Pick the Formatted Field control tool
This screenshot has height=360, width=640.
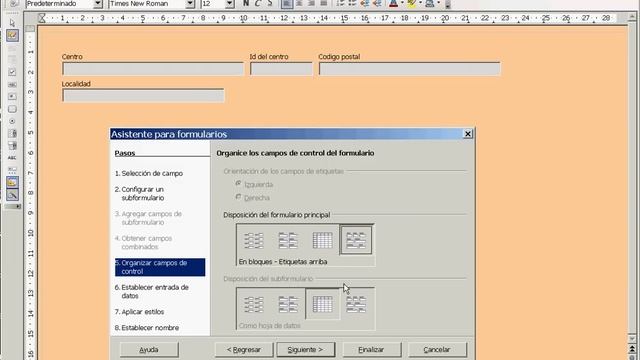[12, 97]
